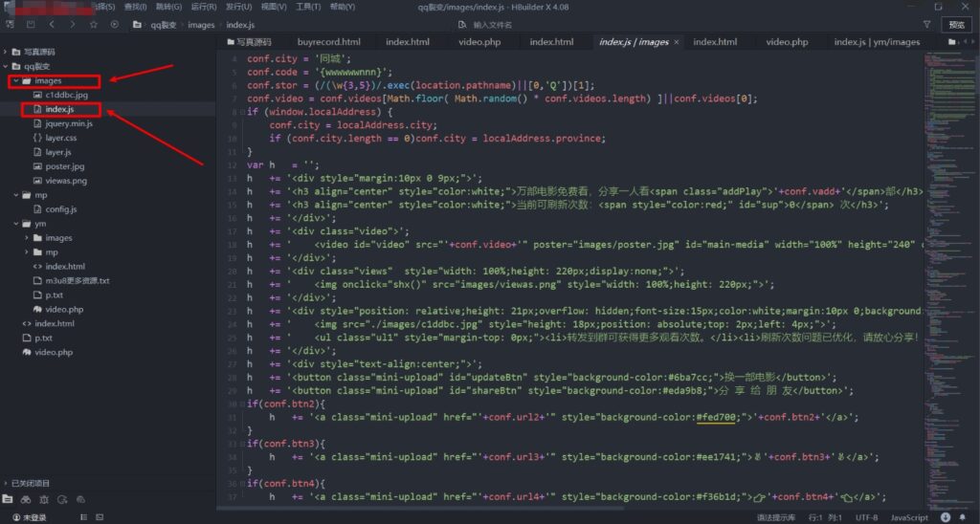Screen dimensions: 980x524
Task: Fold the code block at line 8
Action: click(x=242, y=112)
